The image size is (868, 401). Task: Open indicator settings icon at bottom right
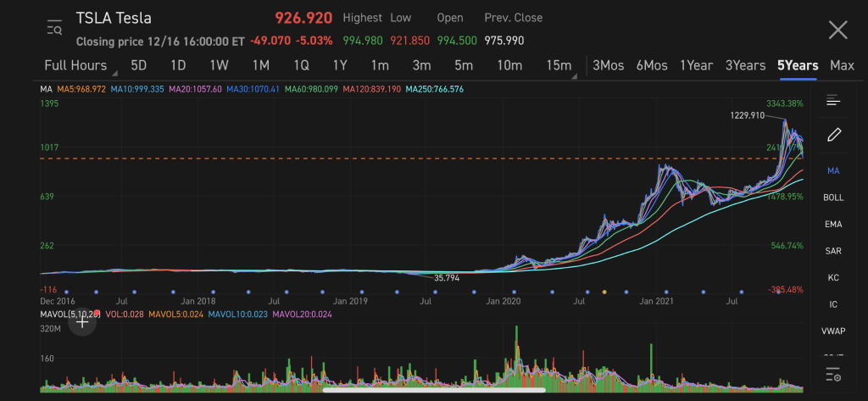tap(833, 375)
